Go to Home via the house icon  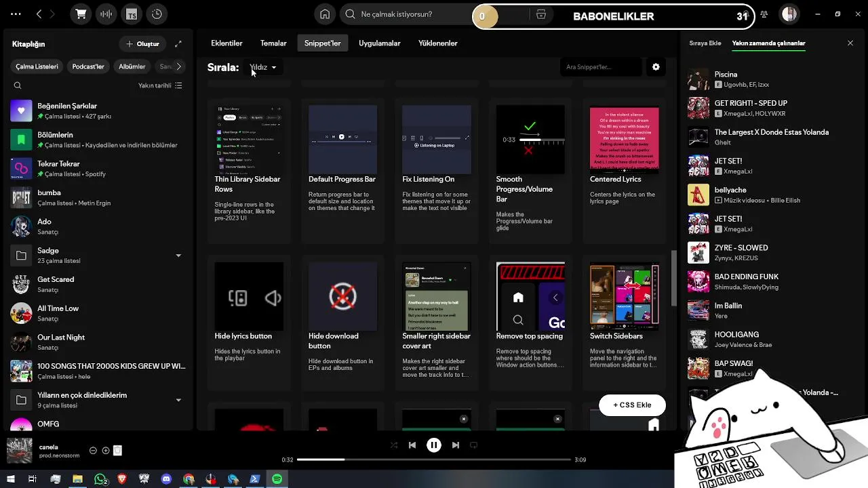pyautogui.click(x=325, y=14)
